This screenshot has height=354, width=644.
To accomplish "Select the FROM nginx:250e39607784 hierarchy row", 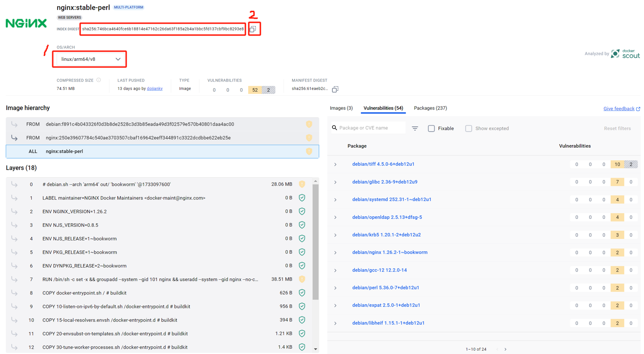I will click(162, 138).
